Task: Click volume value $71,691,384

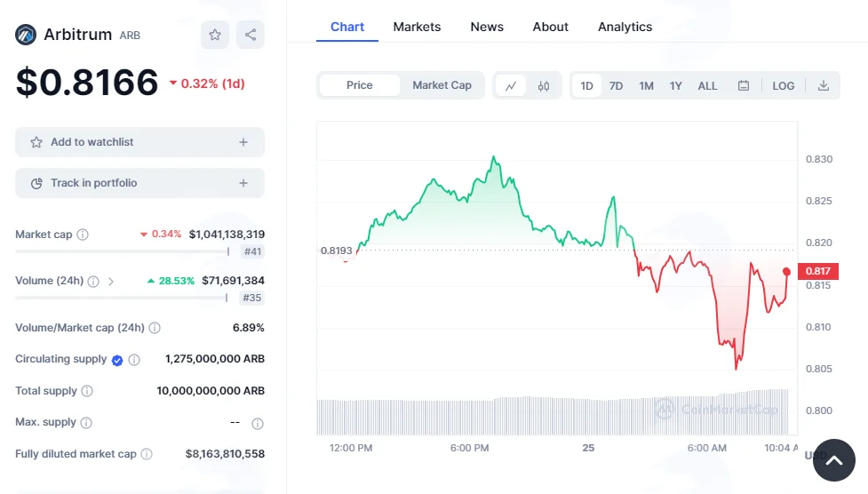Action: [233, 281]
